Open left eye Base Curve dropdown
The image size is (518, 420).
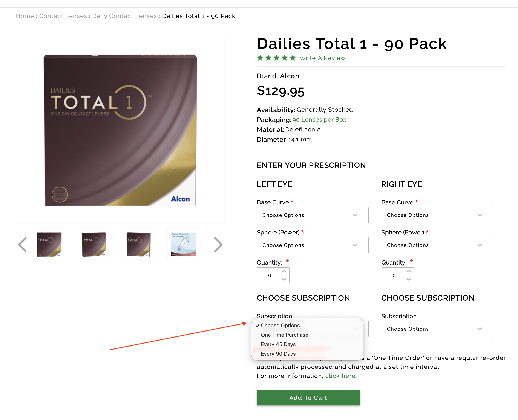pyautogui.click(x=312, y=215)
